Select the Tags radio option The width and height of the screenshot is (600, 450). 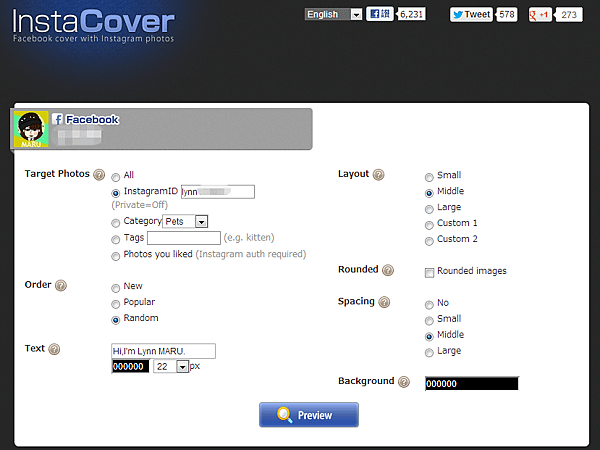tap(116, 240)
